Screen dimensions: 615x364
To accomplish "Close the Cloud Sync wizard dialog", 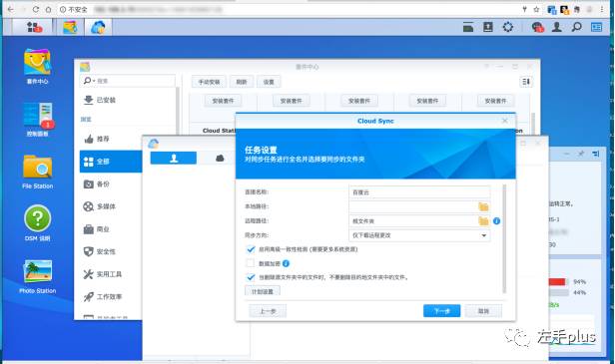I will [x=505, y=121].
